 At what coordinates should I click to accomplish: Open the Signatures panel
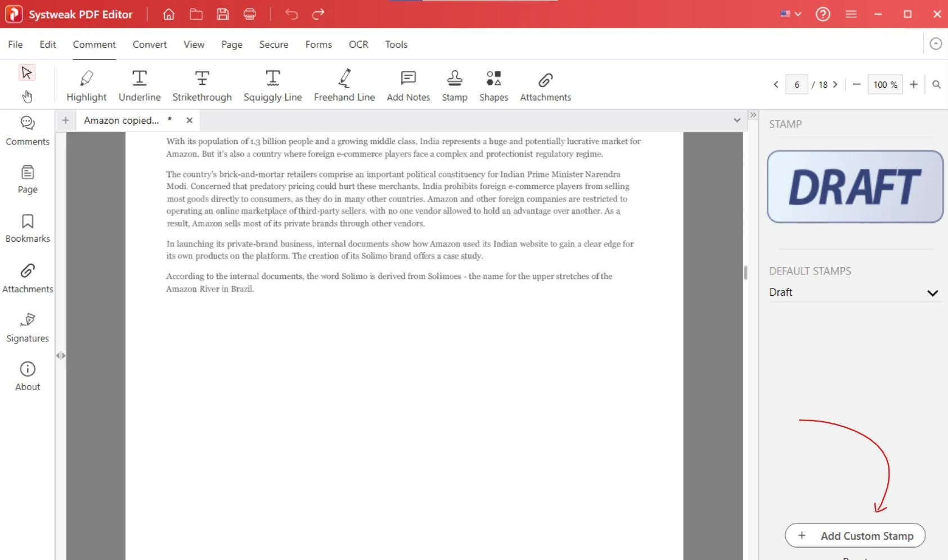click(28, 327)
